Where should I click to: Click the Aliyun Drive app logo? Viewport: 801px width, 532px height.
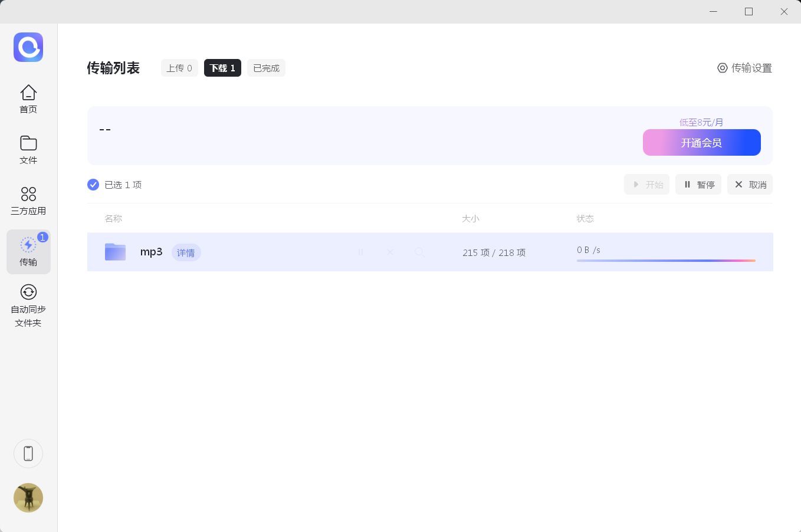(x=28, y=47)
